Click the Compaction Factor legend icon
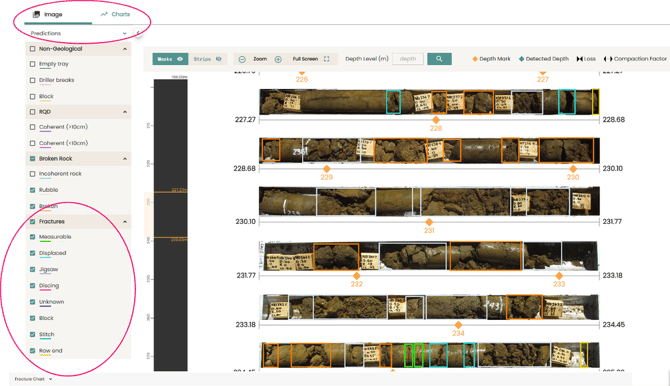The width and height of the screenshot is (670, 386). pyautogui.click(x=608, y=59)
